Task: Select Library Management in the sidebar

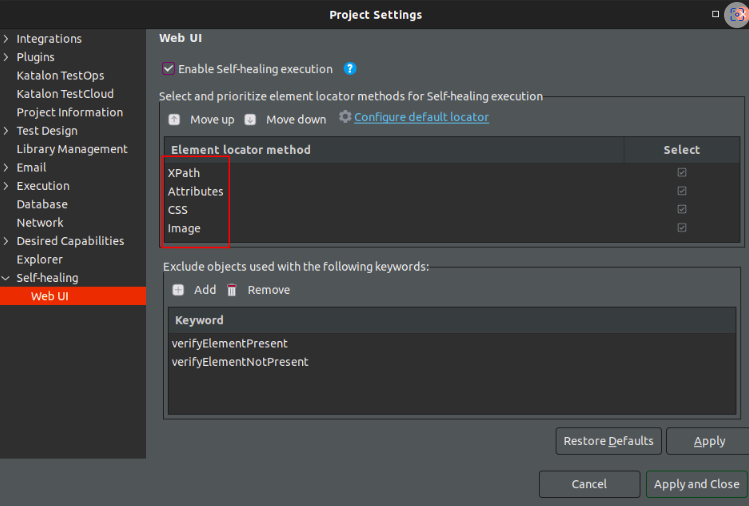Action: coord(72,149)
